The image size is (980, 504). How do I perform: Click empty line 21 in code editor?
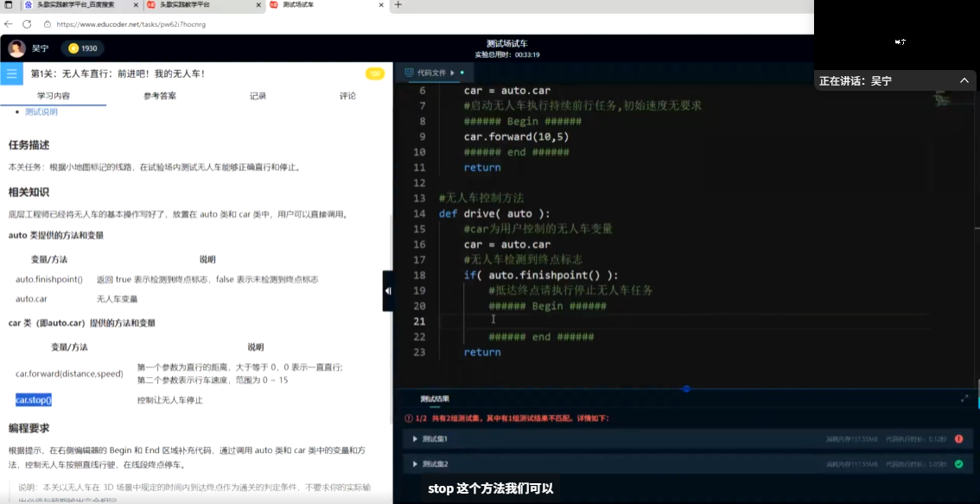click(605, 321)
